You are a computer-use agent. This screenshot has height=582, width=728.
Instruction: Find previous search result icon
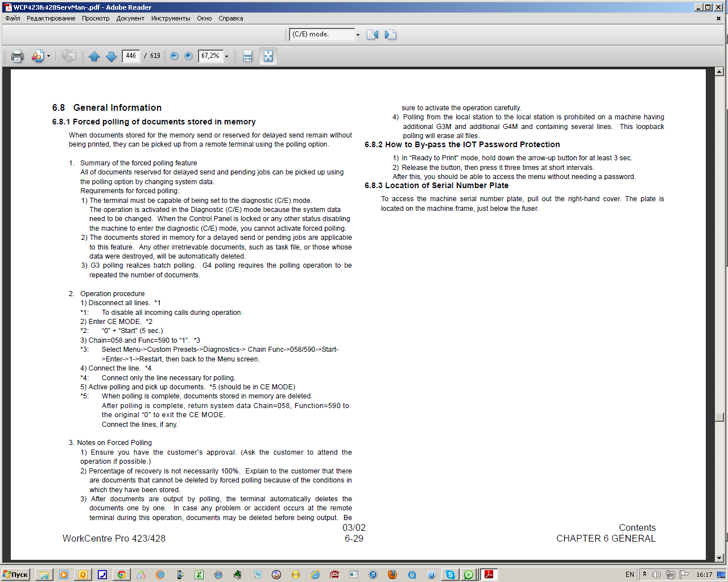(373, 35)
